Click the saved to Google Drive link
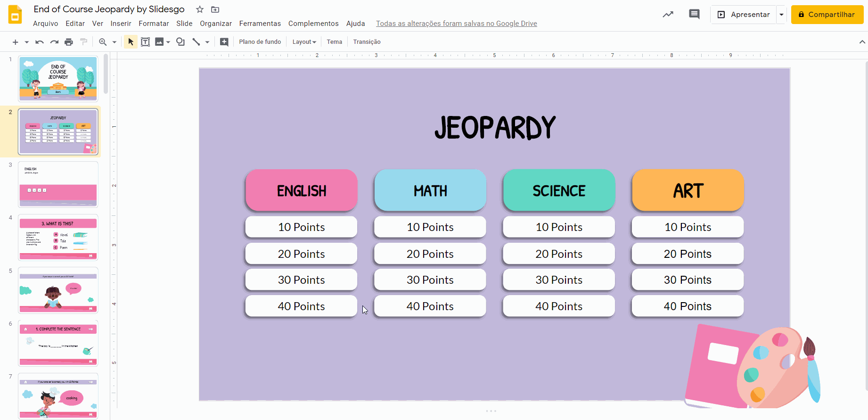Viewport: 868px width, 420px height. pos(457,24)
